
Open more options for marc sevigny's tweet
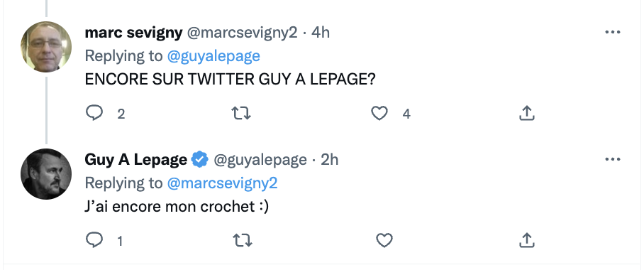[x=613, y=32]
